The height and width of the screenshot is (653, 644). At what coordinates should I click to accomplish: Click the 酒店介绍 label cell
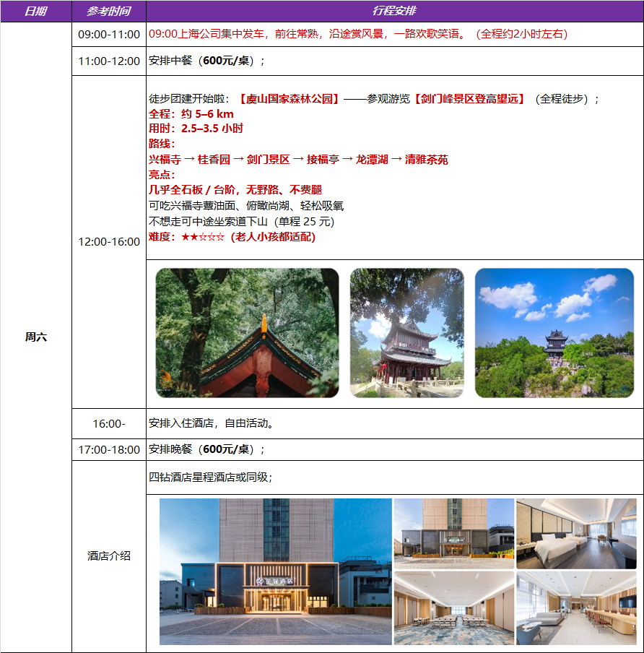click(x=109, y=556)
